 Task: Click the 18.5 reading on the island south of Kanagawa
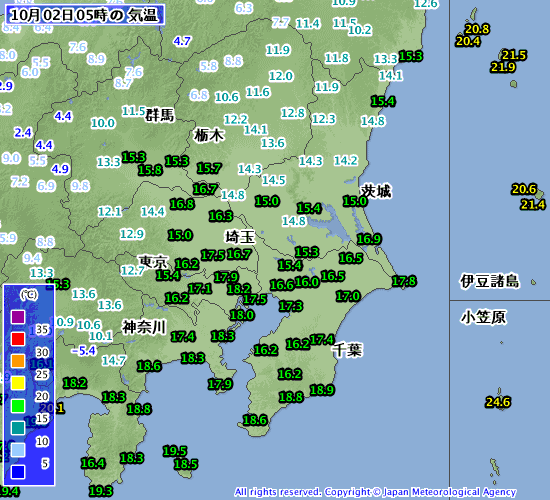(186, 464)
